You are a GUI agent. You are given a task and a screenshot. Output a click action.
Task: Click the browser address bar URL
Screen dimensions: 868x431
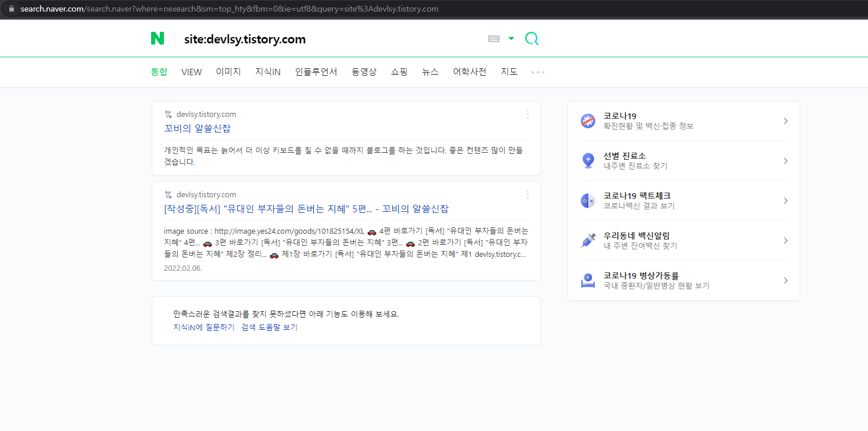(229, 9)
